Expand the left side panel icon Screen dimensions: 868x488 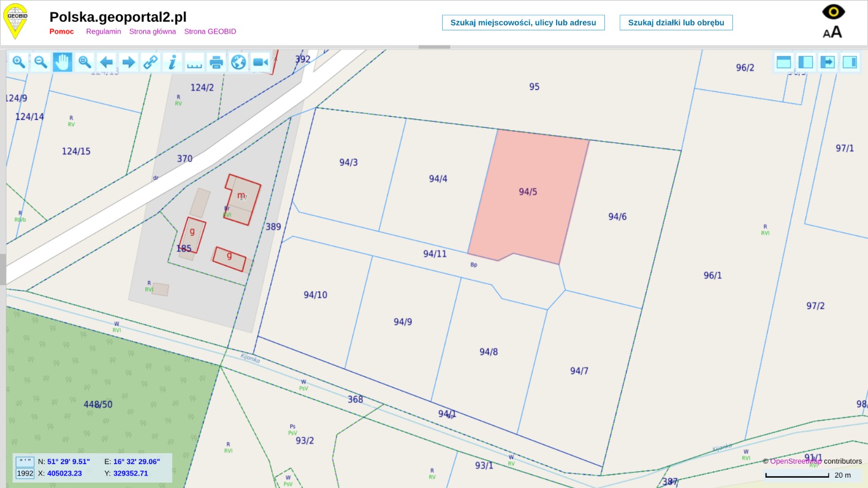806,62
